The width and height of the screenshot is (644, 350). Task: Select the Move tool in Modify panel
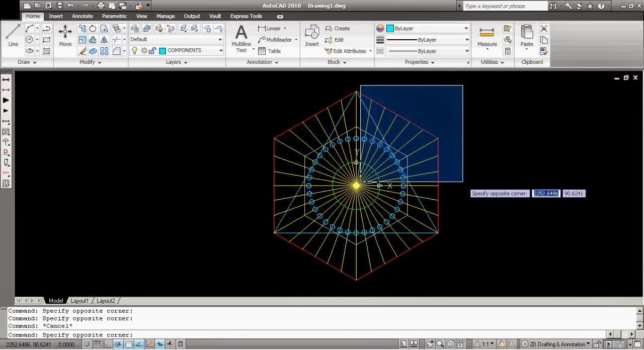pos(65,35)
